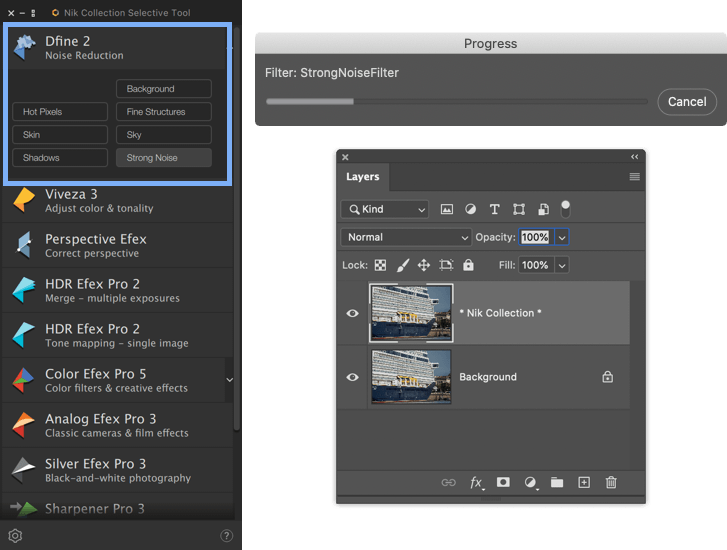This screenshot has width=727, height=550.
Task: Filter layers by adjustment layer icon
Action: (471, 209)
